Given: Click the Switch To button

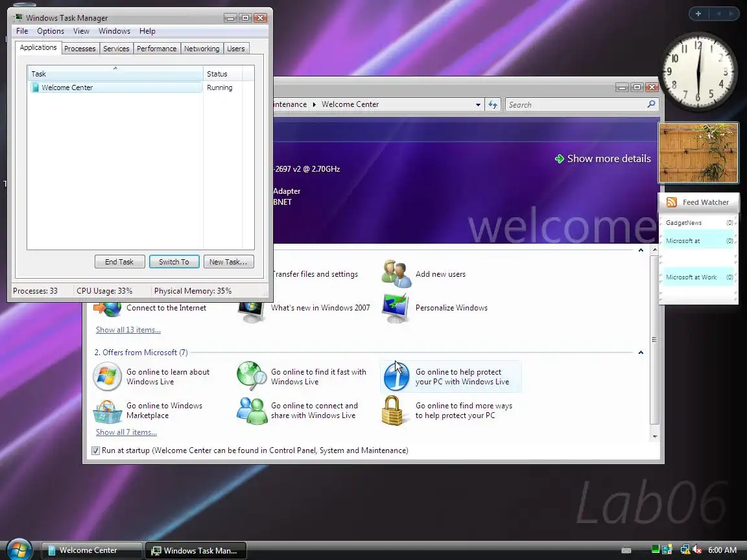Looking at the screenshot, I should point(174,262).
